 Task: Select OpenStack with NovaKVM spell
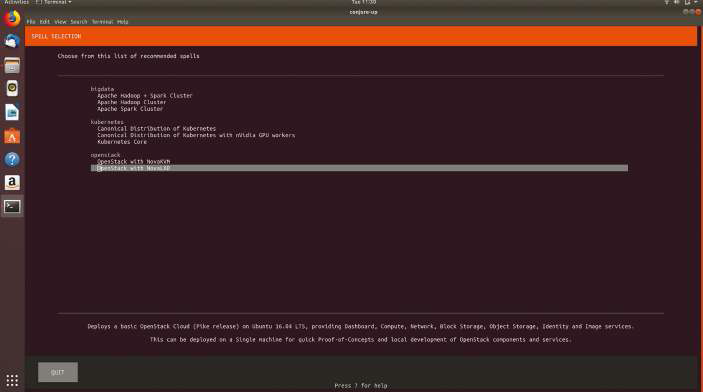(x=134, y=161)
